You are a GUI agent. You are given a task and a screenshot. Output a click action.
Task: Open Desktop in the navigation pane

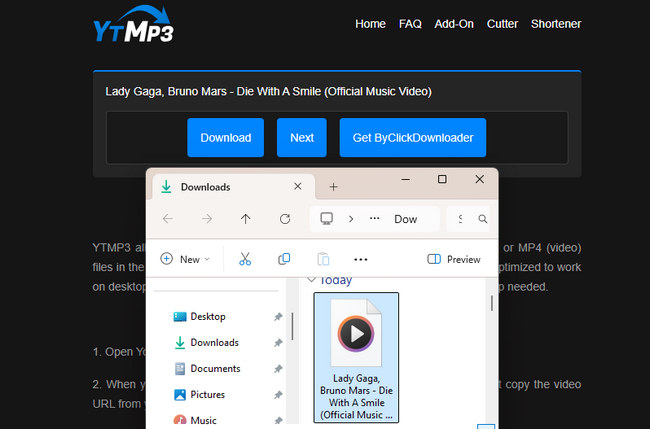click(208, 317)
